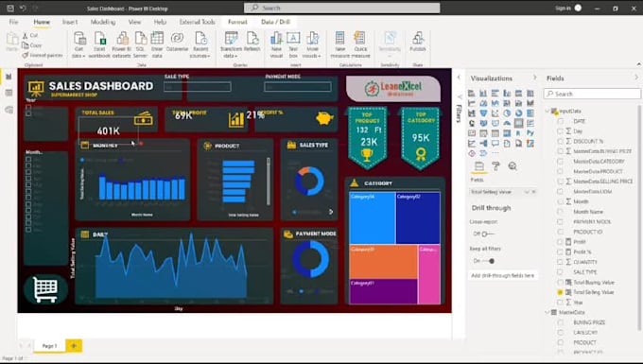Toggle Keep all filters switch

[489, 261]
